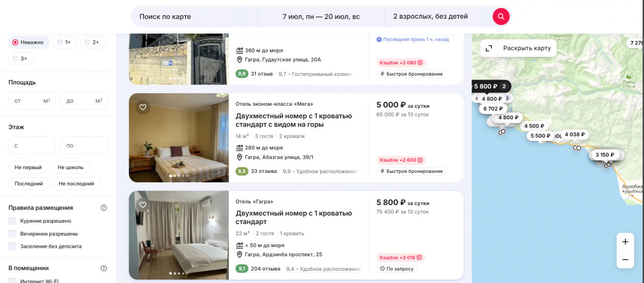Open the dates selector 7 июл — 20 июл
644x283 pixels.
click(321, 17)
